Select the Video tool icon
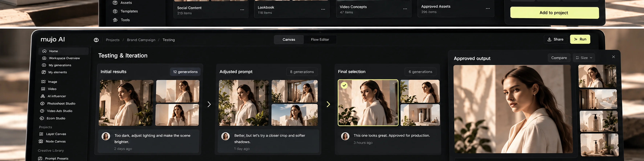This screenshot has height=161, width=644. tap(43, 89)
